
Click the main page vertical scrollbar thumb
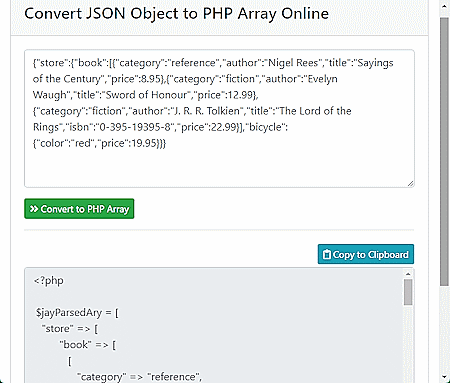tap(445, 152)
